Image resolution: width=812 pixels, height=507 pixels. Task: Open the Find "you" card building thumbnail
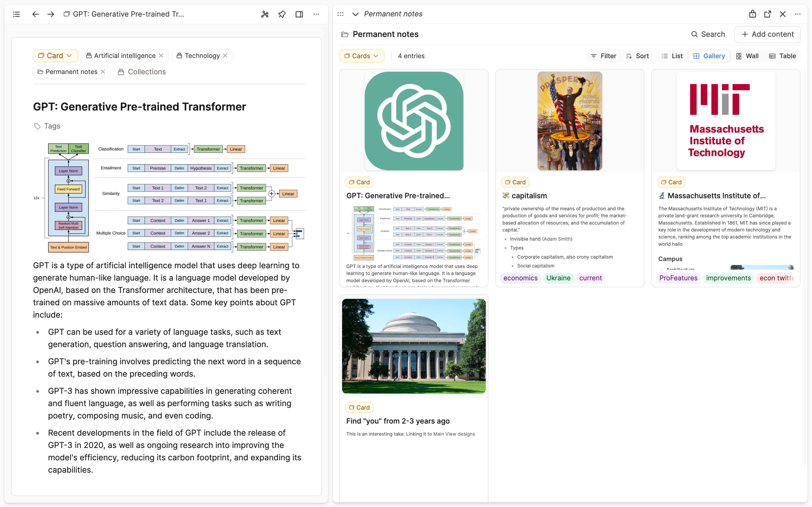(x=413, y=346)
